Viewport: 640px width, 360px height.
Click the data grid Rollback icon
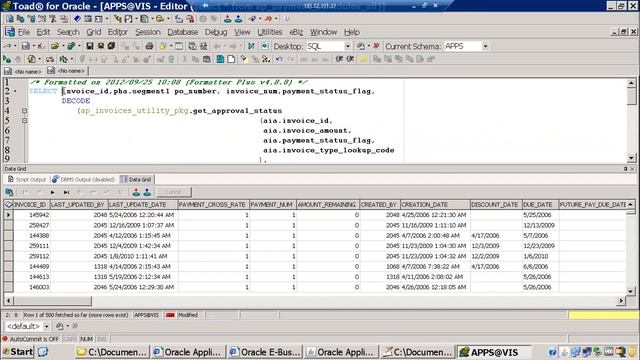[147, 192]
